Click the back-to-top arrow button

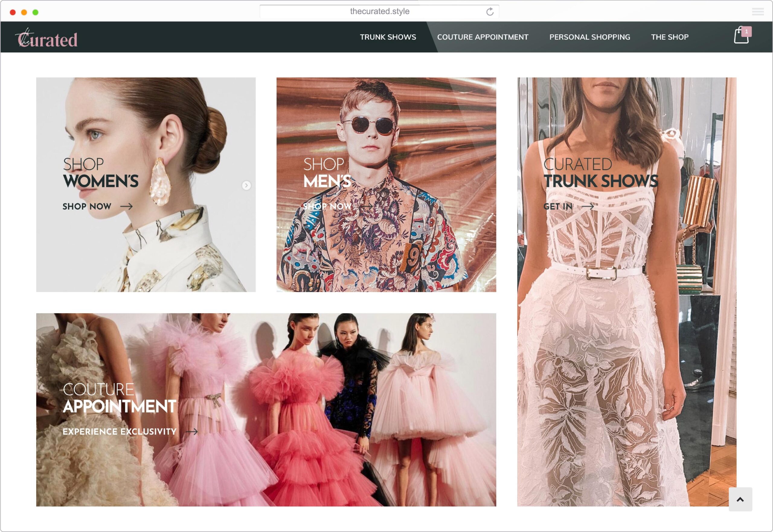click(x=740, y=499)
